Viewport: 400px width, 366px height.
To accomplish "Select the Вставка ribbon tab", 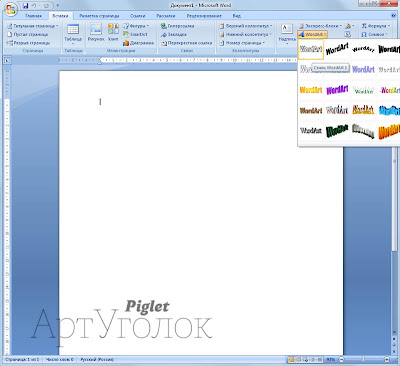I will pyautogui.click(x=60, y=16).
